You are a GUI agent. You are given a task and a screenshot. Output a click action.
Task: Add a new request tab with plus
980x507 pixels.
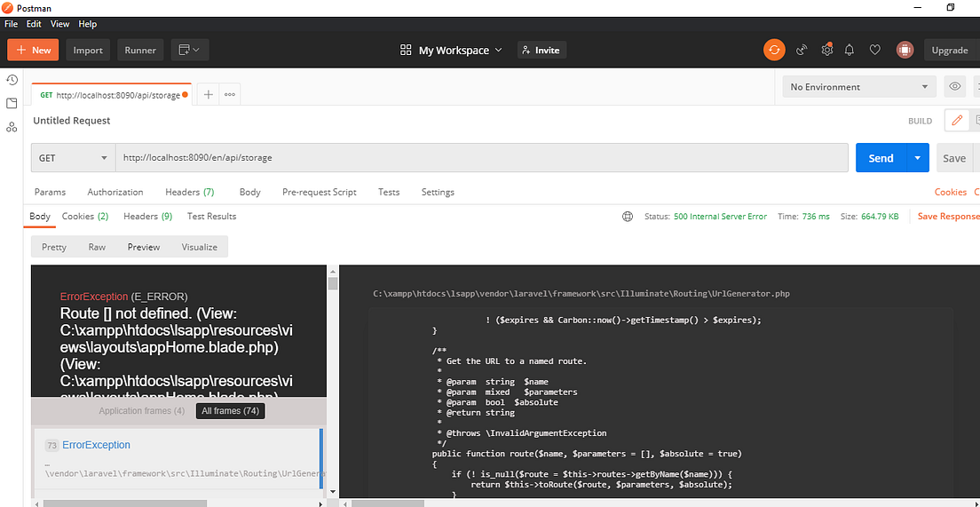(x=208, y=94)
